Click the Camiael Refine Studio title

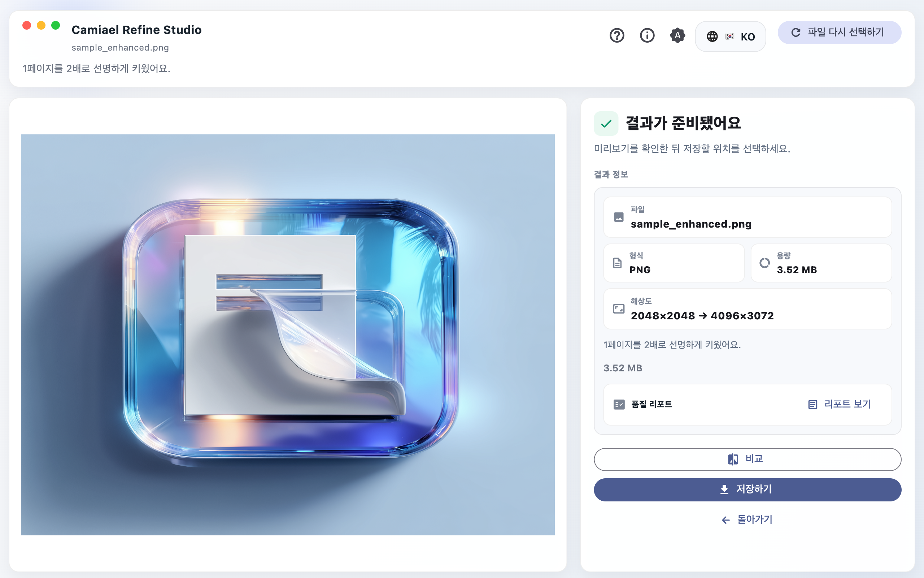pyautogui.click(x=137, y=30)
